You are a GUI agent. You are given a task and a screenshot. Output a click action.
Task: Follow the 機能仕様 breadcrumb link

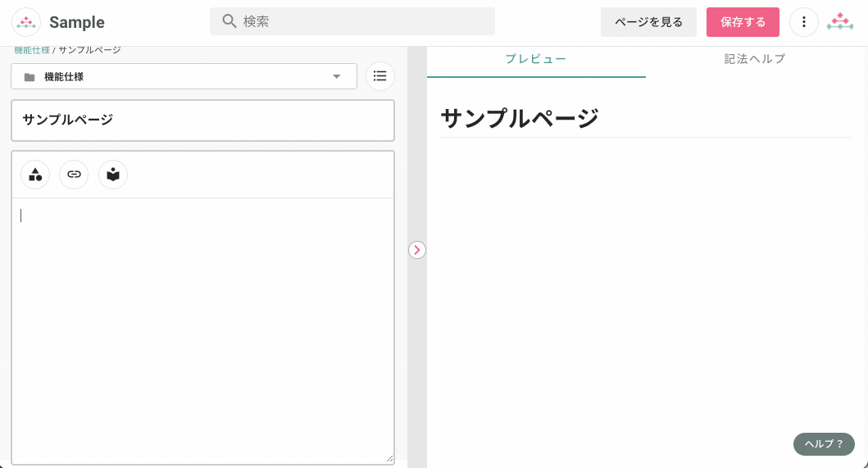[x=31, y=50]
